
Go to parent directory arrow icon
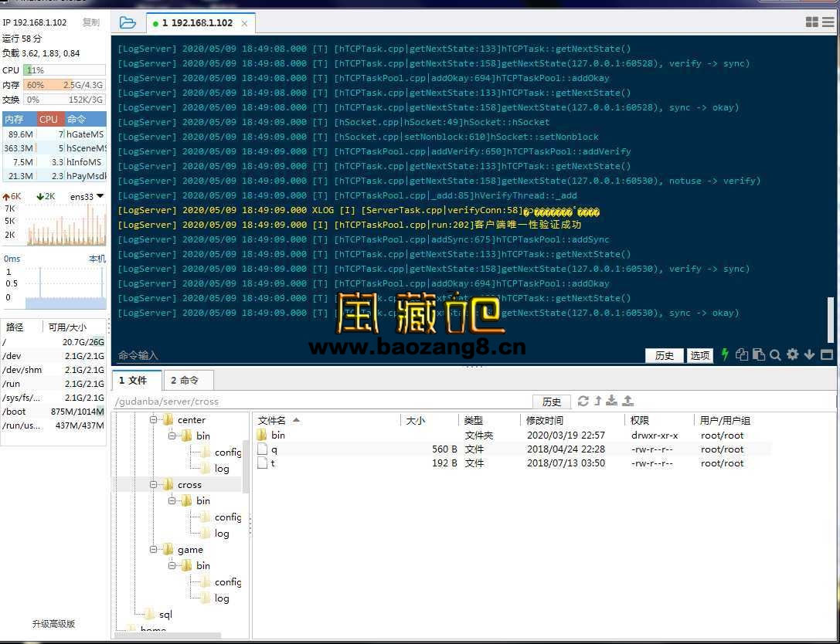click(x=598, y=401)
